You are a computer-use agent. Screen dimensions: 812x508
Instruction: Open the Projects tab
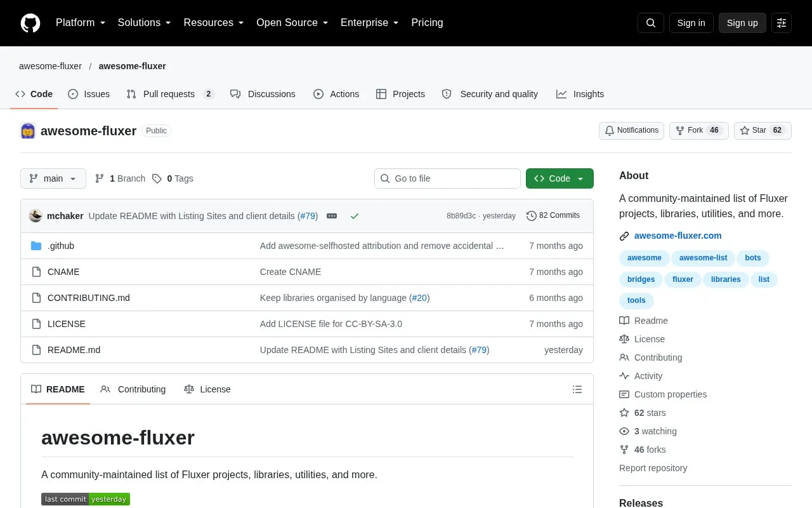tap(400, 94)
